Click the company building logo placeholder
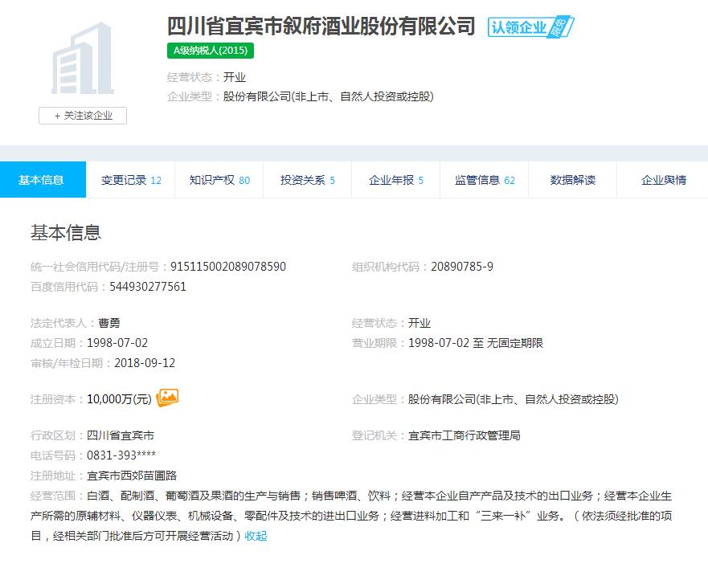This screenshot has height=588, width=708. pyautogui.click(x=83, y=58)
